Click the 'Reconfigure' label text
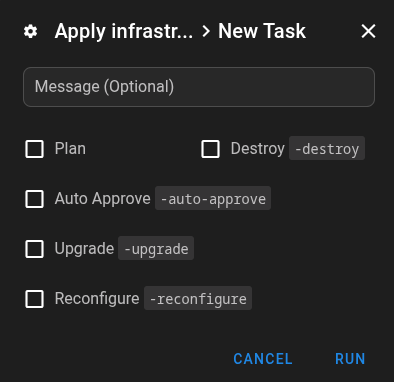 pos(97,299)
